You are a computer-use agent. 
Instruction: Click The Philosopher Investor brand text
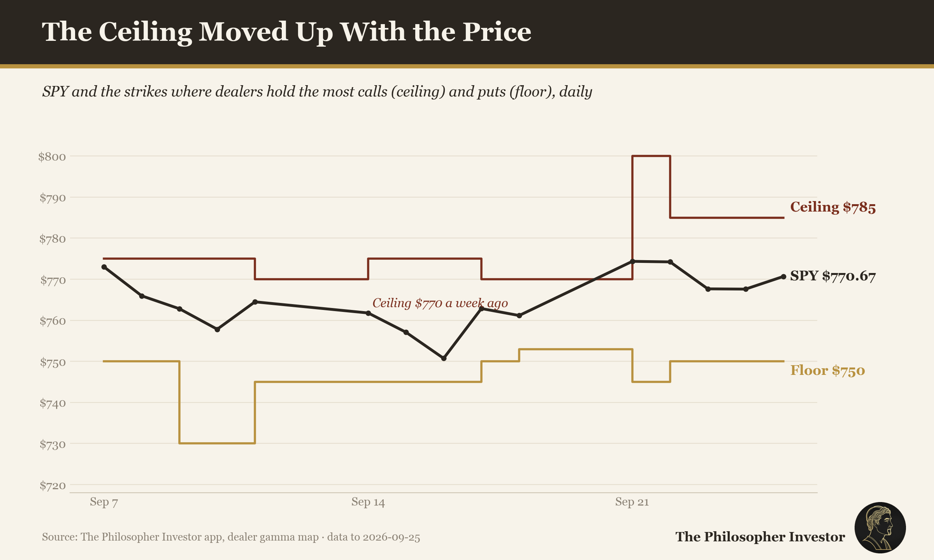pyautogui.click(x=760, y=537)
